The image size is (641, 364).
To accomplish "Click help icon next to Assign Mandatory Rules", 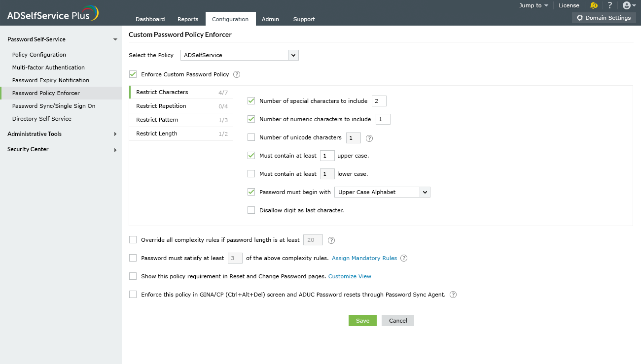I will pos(404,258).
